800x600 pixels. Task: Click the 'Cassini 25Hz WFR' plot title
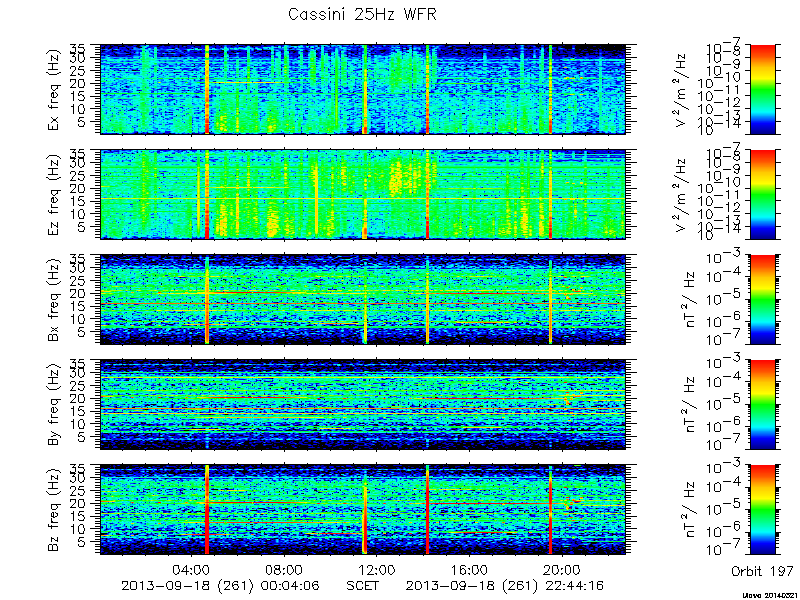(362, 14)
